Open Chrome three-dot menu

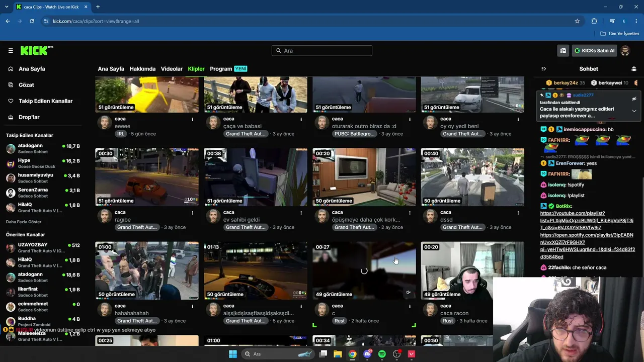pos(636,21)
